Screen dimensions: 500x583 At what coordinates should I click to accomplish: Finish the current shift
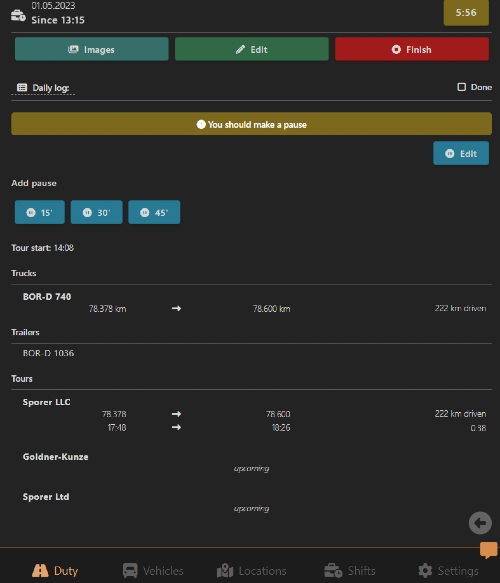[412, 49]
